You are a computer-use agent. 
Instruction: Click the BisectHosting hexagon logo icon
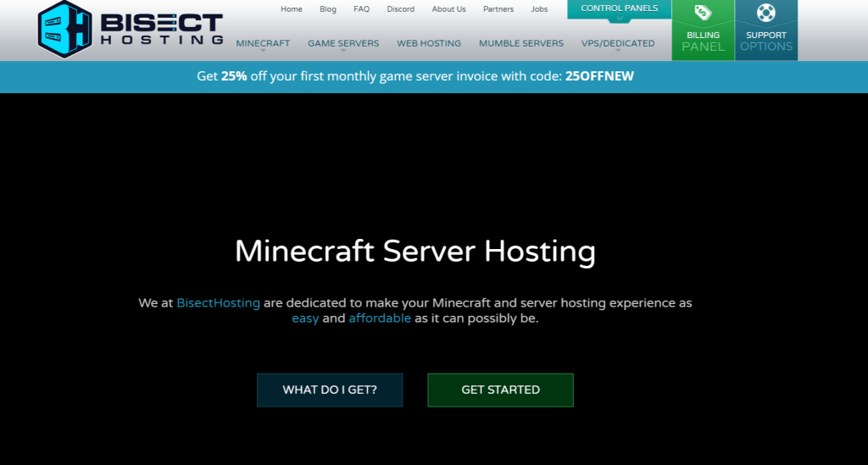pos(64,29)
